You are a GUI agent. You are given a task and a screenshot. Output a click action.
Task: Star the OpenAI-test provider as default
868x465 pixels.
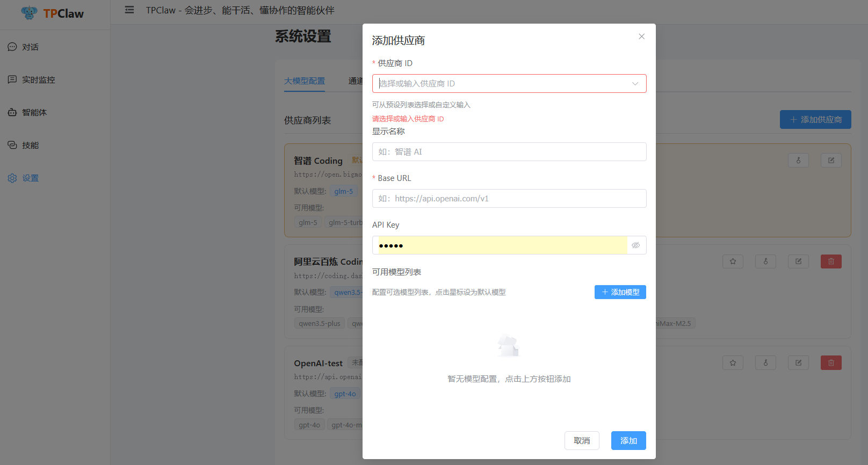pyautogui.click(x=733, y=363)
